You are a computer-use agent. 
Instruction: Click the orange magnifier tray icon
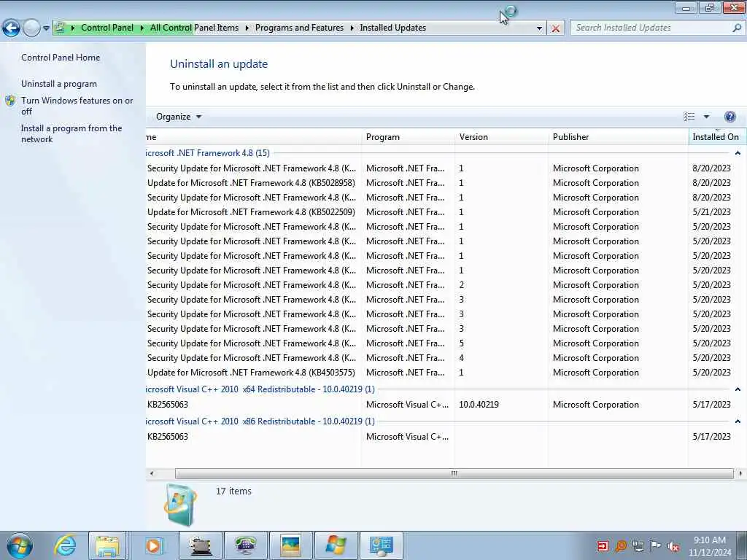[x=621, y=545]
